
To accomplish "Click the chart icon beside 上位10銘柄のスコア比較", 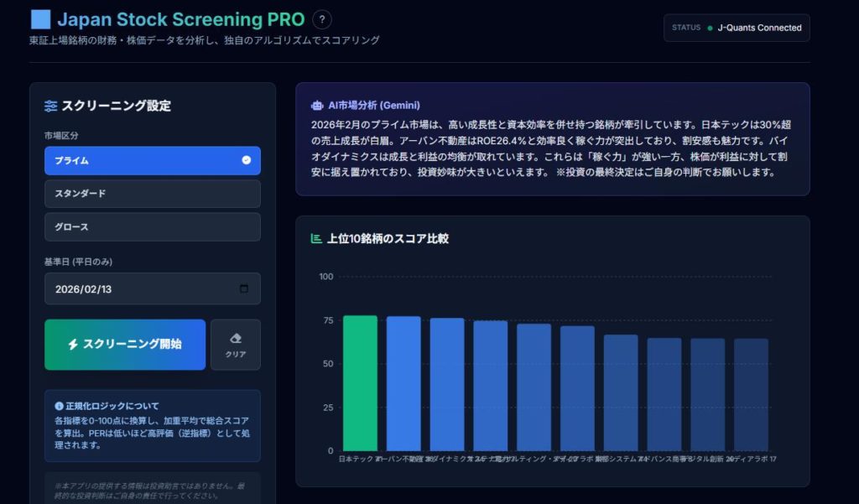I will (316, 238).
